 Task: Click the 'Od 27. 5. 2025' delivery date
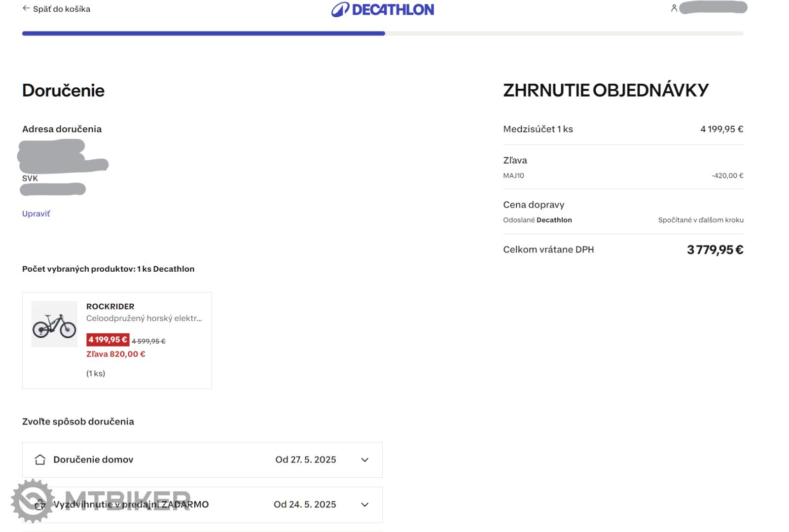(305, 460)
